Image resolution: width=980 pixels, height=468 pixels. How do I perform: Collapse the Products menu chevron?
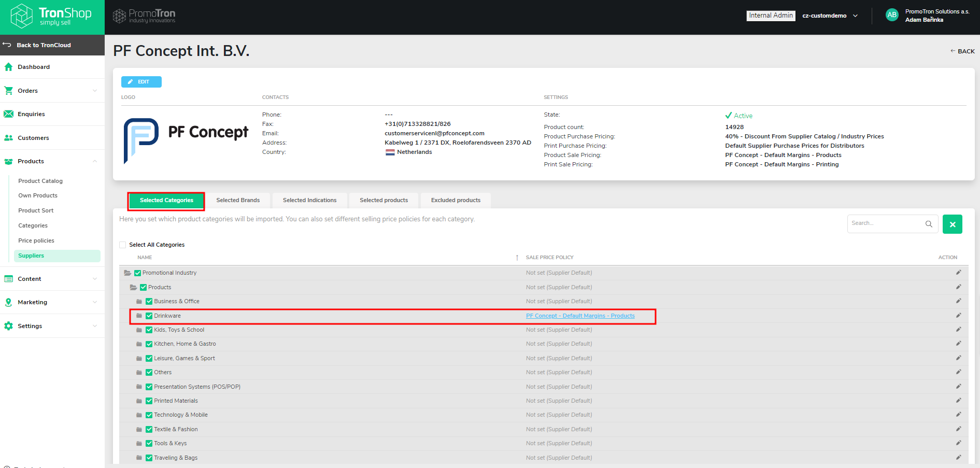(95, 161)
